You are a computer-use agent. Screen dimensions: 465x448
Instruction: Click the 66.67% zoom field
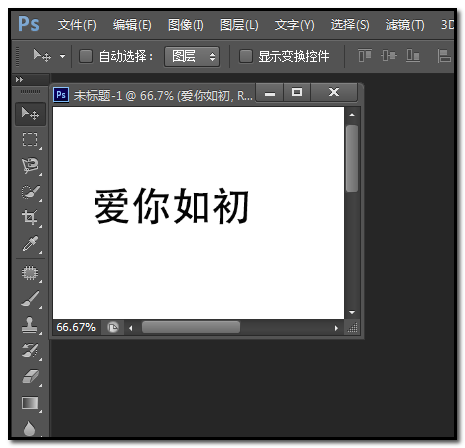(76, 327)
